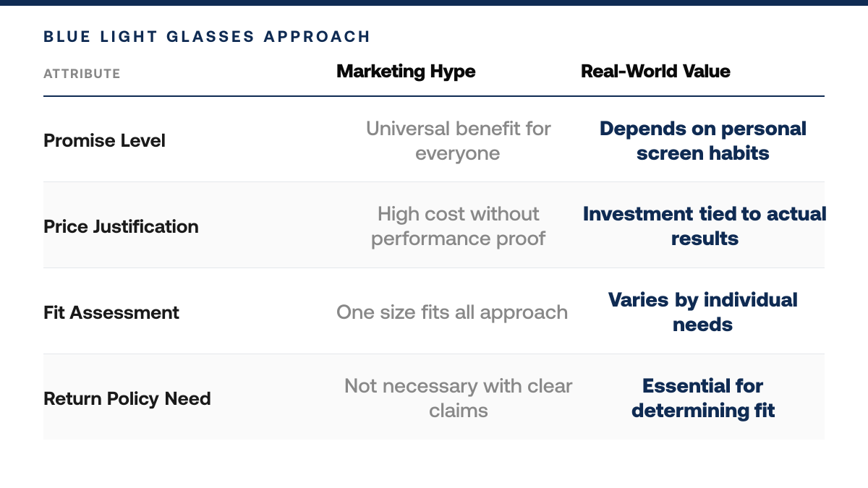Select the Return Policy Need row label
Screen dimensions: 868x488
coord(127,398)
